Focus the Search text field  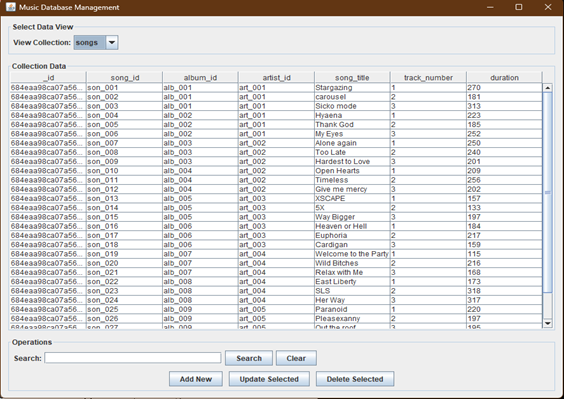(x=133, y=358)
